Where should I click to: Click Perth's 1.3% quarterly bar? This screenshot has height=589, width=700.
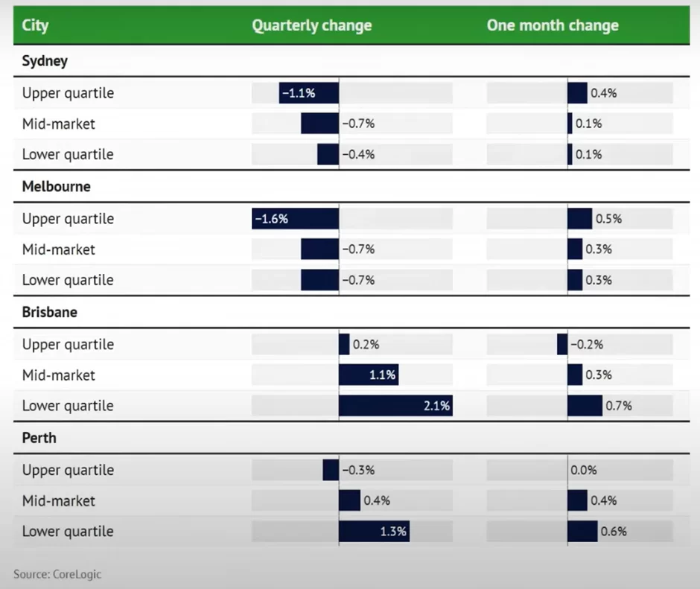tap(373, 532)
